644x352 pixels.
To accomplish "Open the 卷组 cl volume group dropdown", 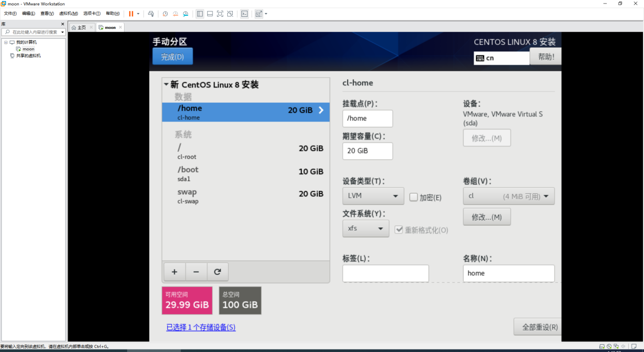I will (509, 196).
